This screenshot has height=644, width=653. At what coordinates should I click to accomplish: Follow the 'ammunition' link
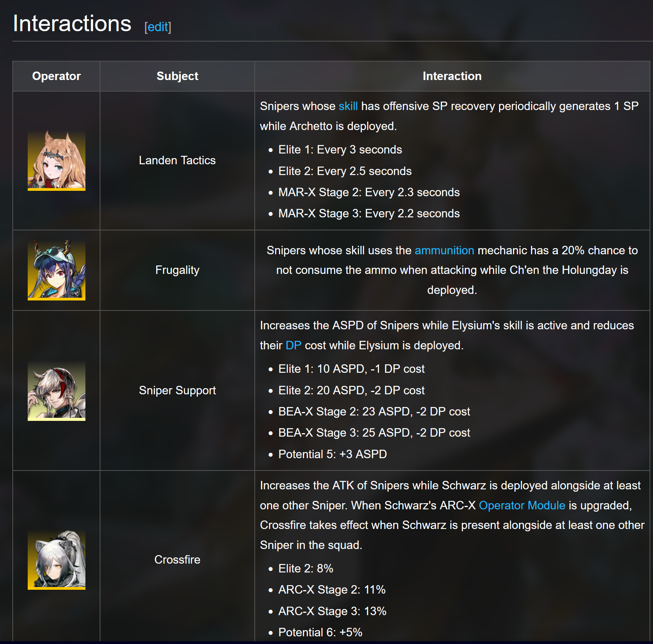pyautogui.click(x=444, y=250)
